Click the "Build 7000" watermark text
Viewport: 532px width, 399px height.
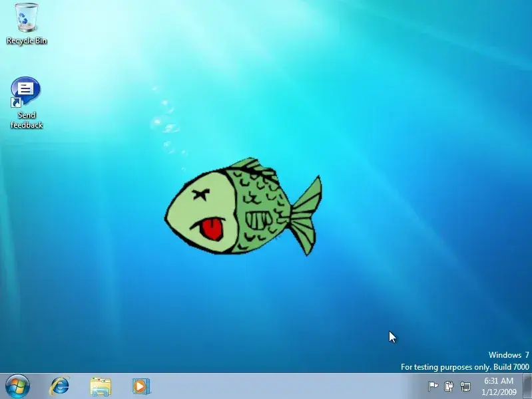click(x=510, y=367)
